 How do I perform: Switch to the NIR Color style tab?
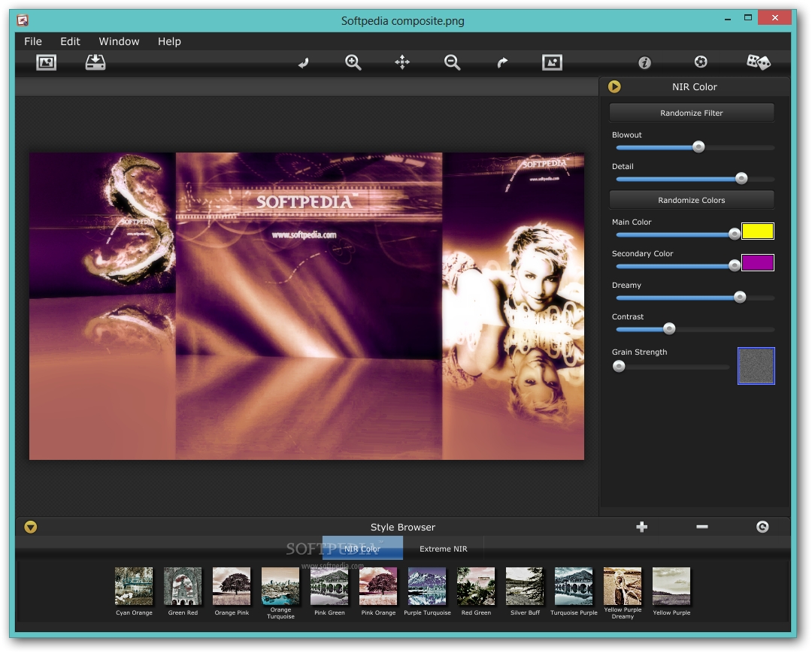pyautogui.click(x=362, y=549)
